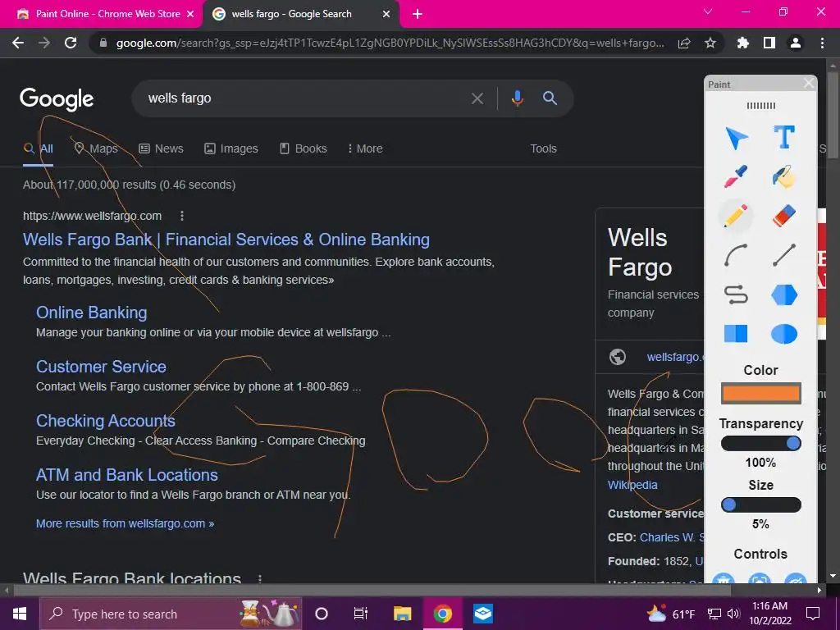Open the Online Banking sitelink
840x630 pixels.
pos(92,313)
